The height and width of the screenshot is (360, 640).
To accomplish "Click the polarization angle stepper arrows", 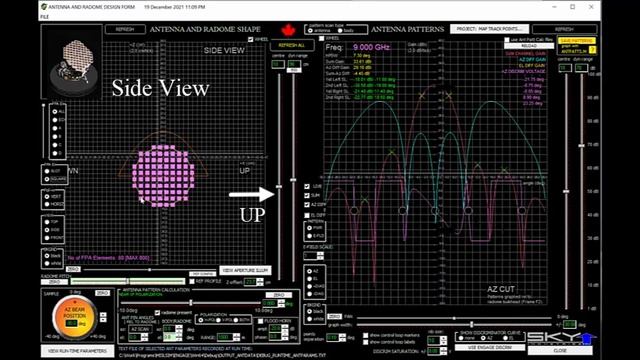I will pyautogui.click(x=281, y=303).
